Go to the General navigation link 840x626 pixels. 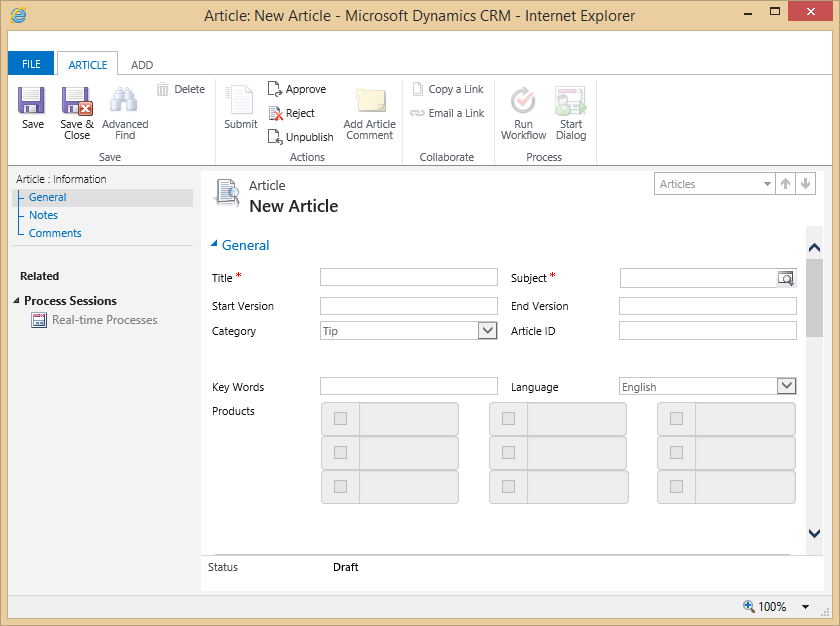[48, 197]
